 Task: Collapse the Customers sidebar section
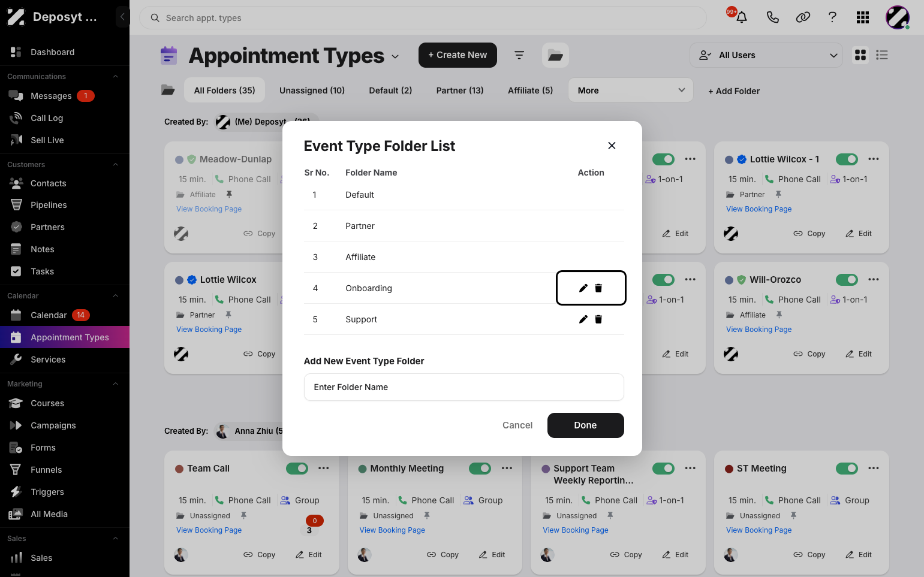(x=116, y=165)
